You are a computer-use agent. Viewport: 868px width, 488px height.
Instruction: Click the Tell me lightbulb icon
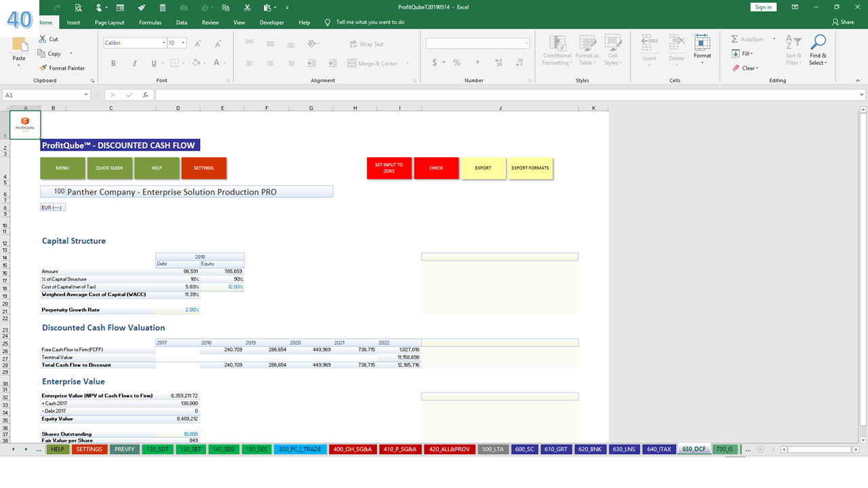pos(328,22)
